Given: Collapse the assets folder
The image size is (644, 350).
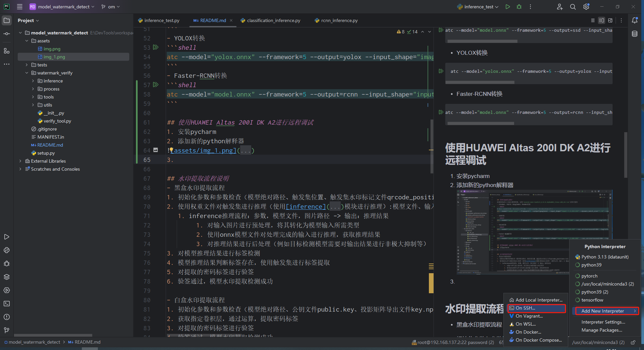Looking at the screenshot, I should coord(27,41).
